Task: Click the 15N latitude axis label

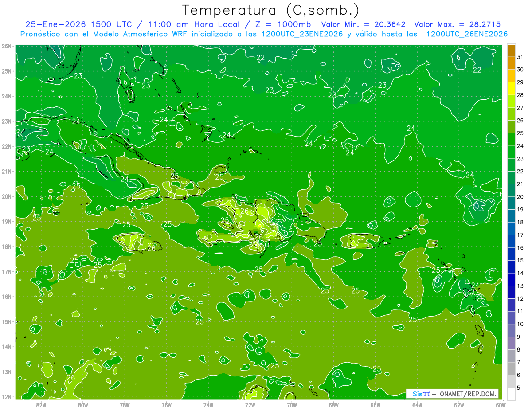Action: pos(7,321)
